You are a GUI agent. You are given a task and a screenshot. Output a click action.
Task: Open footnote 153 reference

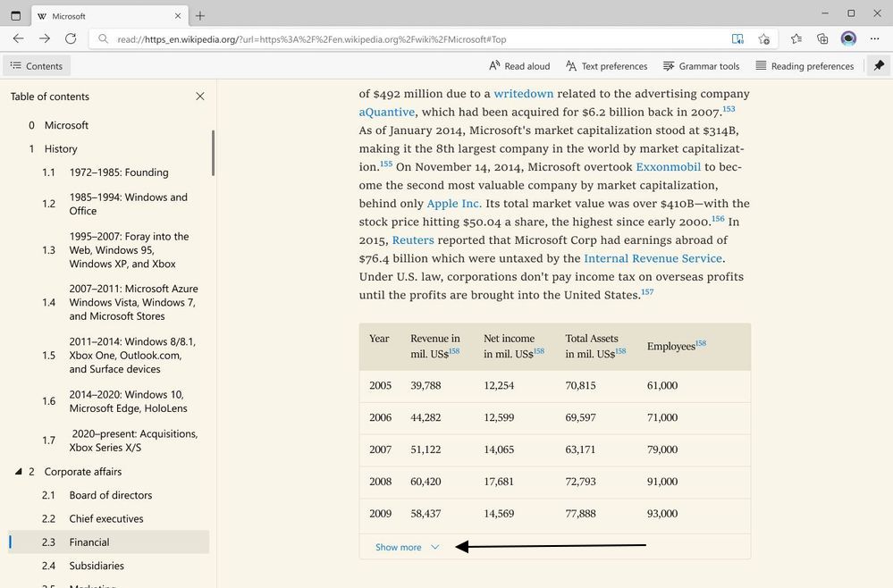pyautogui.click(x=729, y=109)
